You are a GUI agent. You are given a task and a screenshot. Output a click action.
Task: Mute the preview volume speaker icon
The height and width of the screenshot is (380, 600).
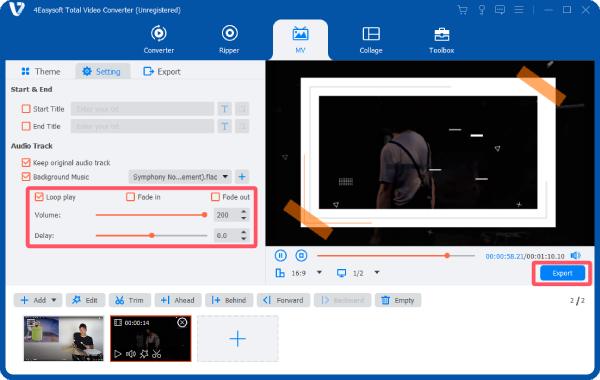tap(575, 255)
